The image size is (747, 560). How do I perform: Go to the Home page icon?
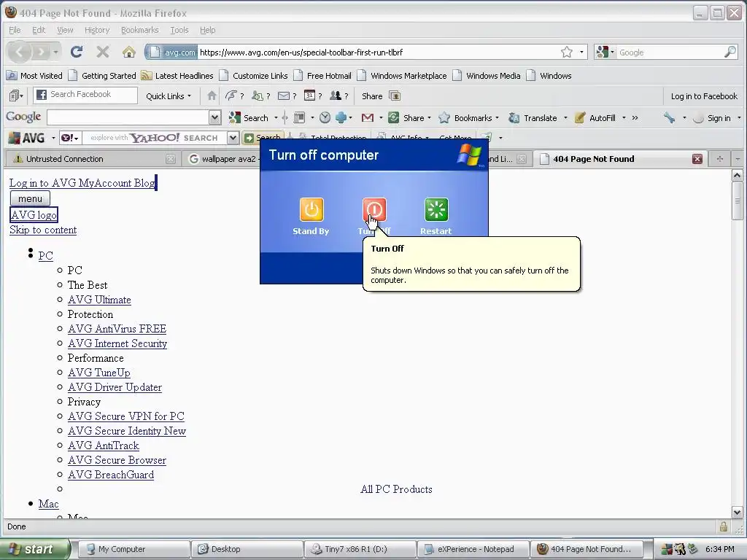pos(128,52)
